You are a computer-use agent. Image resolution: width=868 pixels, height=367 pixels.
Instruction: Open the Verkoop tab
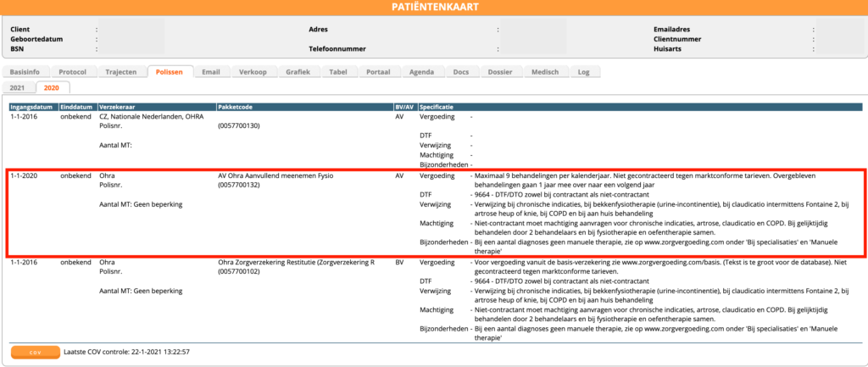click(x=253, y=72)
